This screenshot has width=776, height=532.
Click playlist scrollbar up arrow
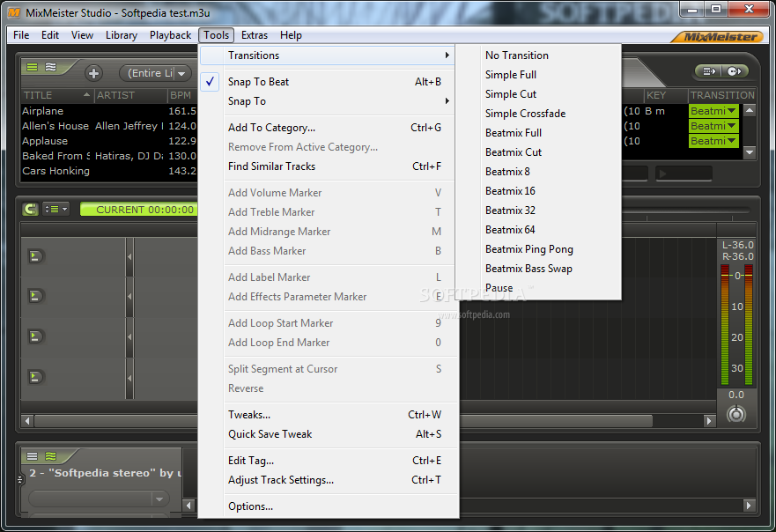(x=750, y=111)
